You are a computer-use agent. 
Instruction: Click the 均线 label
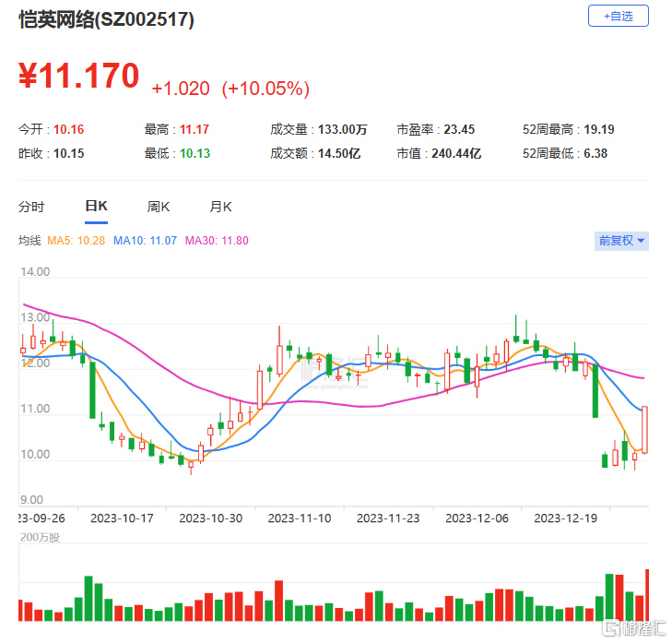tap(29, 241)
